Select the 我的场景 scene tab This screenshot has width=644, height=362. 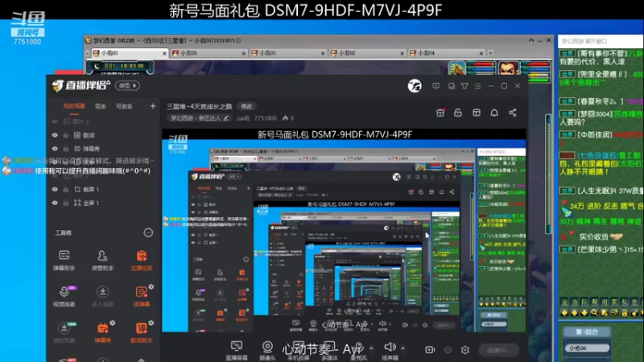[74, 106]
